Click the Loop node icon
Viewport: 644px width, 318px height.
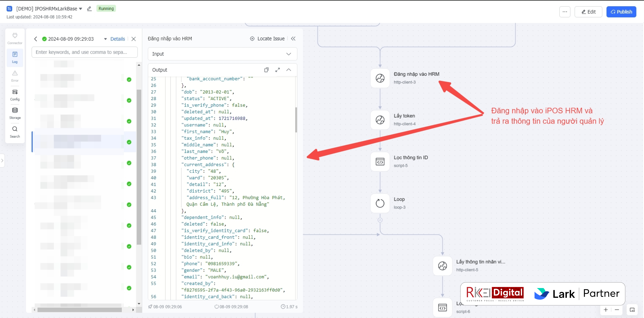(380, 203)
